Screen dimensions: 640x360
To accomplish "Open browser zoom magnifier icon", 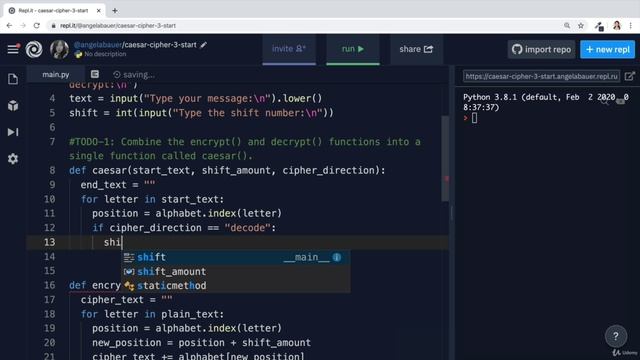I will pyautogui.click(x=567, y=26).
